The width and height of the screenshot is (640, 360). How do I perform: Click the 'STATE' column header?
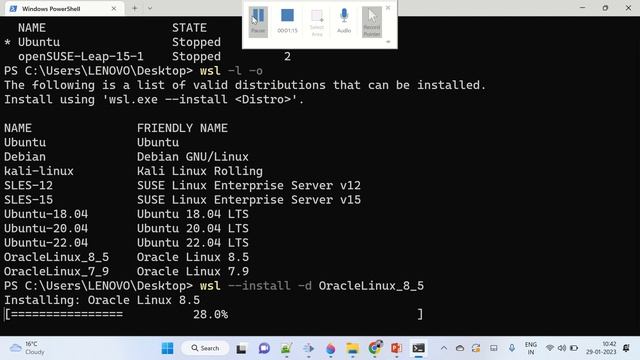point(189,28)
